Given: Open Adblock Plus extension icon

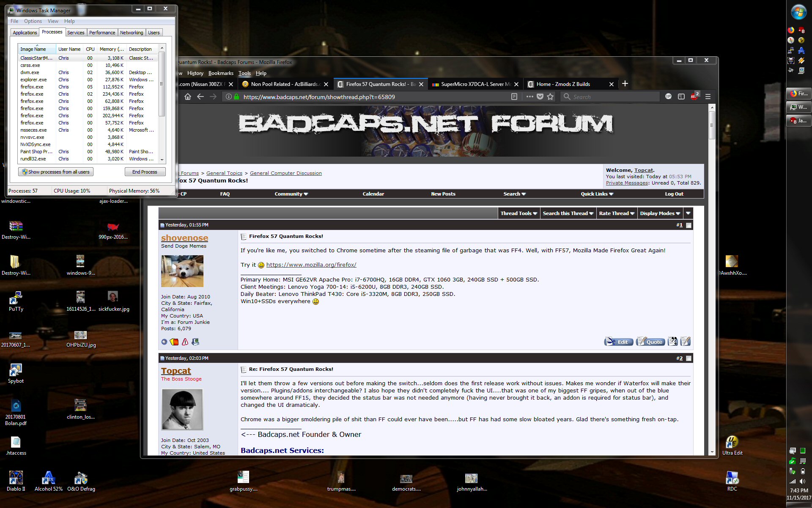Looking at the screenshot, I should coord(694,97).
